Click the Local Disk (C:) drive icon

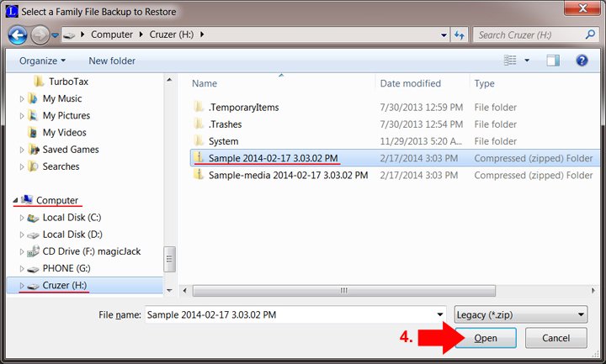33,218
